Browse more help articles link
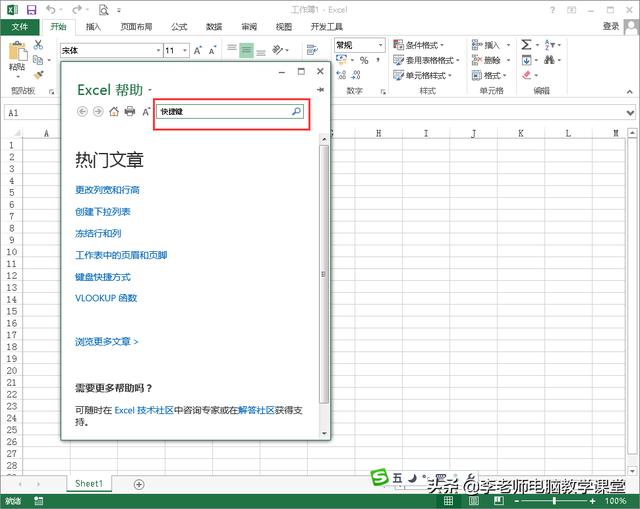This screenshot has height=509, width=640. (107, 341)
